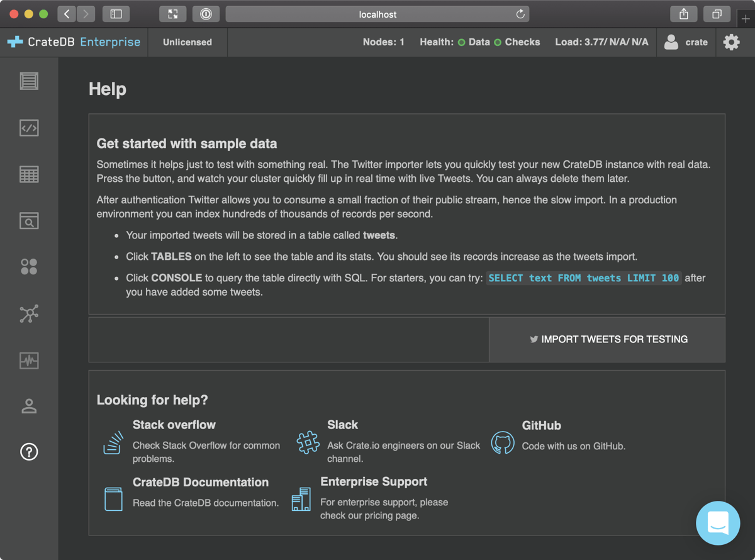Open the chat support bubble
The height and width of the screenshot is (560, 755).
coord(717,523)
